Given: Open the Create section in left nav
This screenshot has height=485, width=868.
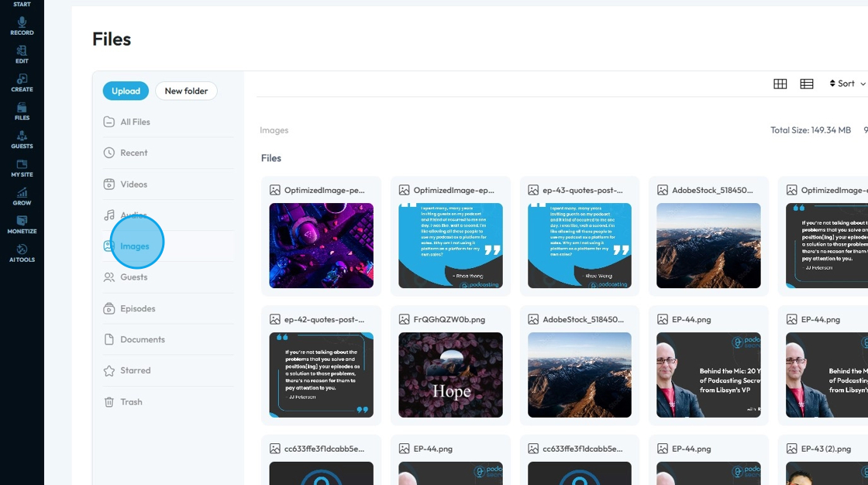Looking at the screenshot, I should 22,83.
